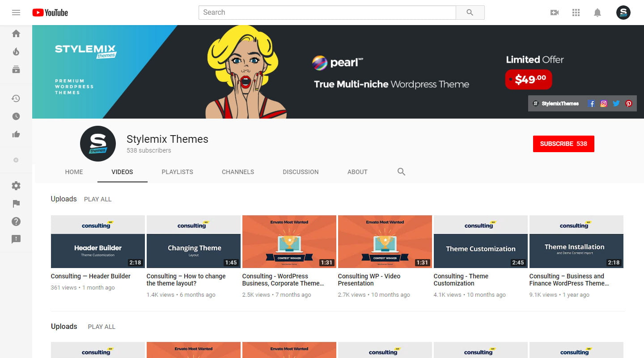Viewport: 644px width, 358px height.
Task: Click the notifications bell icon
Action: coord(597,13)
